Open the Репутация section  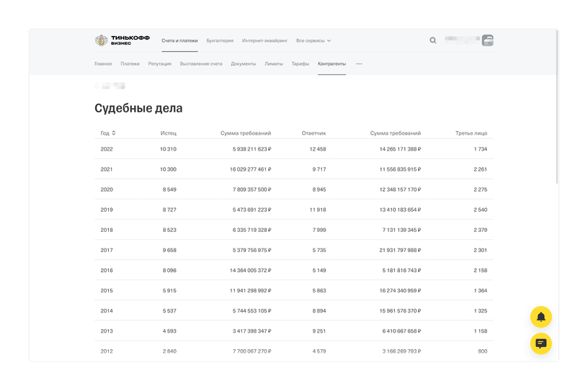tap(160, 64)
